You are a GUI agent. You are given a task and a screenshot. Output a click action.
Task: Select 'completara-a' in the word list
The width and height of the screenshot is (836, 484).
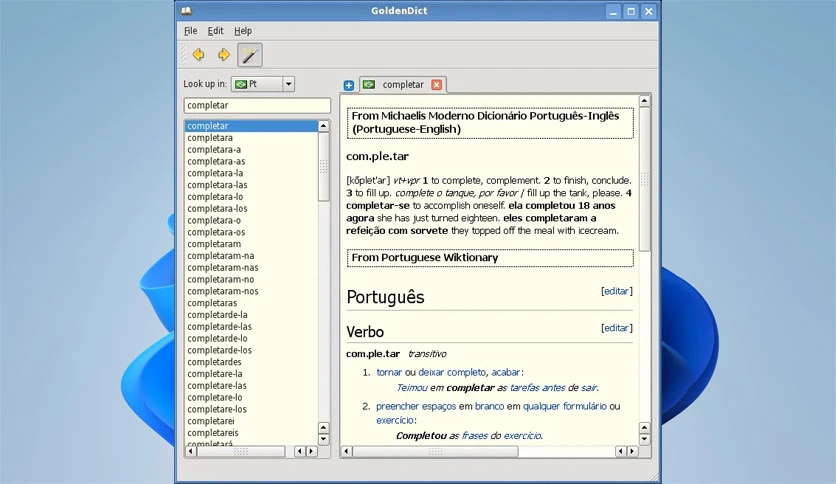click(251, 149)
